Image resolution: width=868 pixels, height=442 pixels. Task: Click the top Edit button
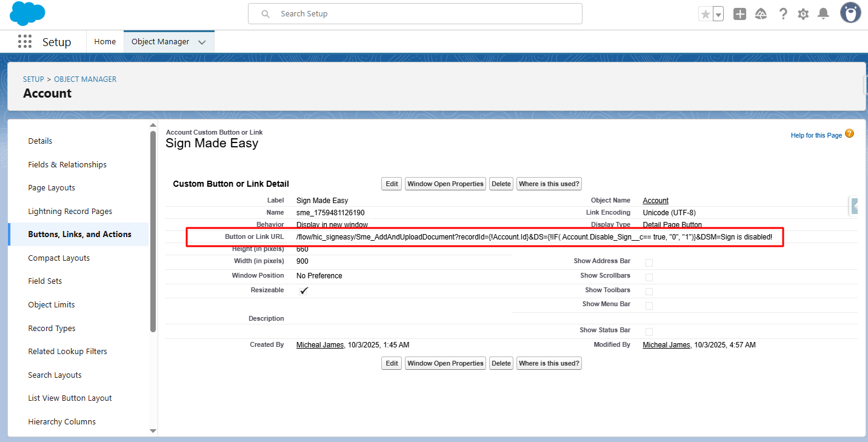point(392,184)
